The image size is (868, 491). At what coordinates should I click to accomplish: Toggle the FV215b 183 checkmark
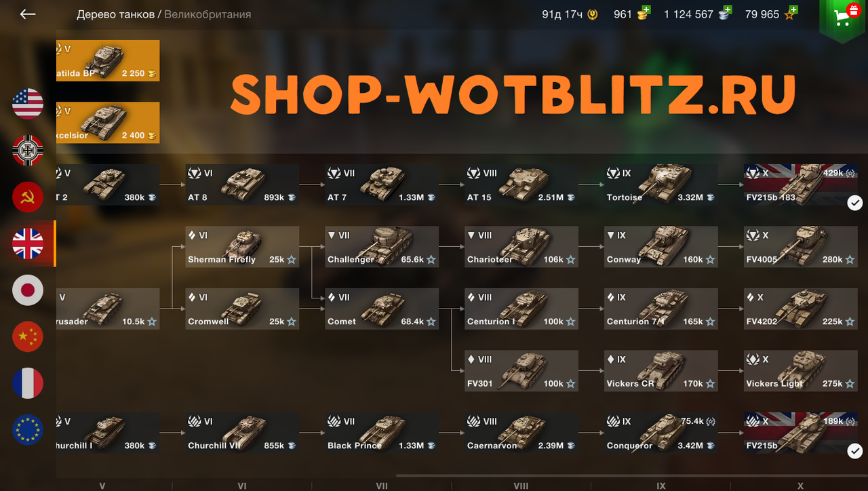tap(855, 202)
